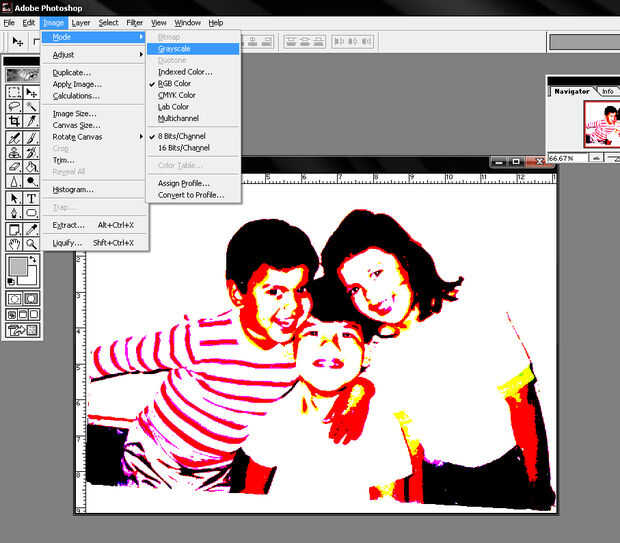
Task: Choose 16 Bits/Channel depth
Action: (193, 148)
